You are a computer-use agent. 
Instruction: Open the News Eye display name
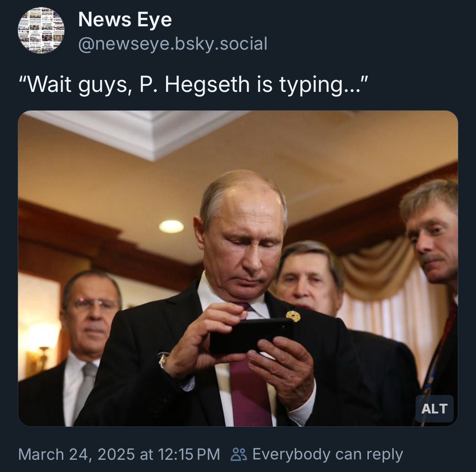125,20
